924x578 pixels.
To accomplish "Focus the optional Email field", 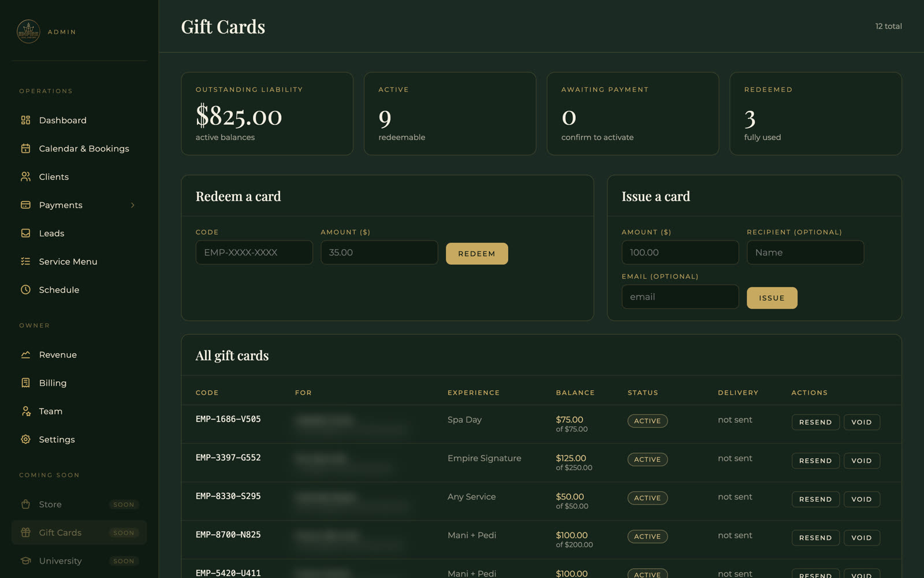I will tap(680, 297).
